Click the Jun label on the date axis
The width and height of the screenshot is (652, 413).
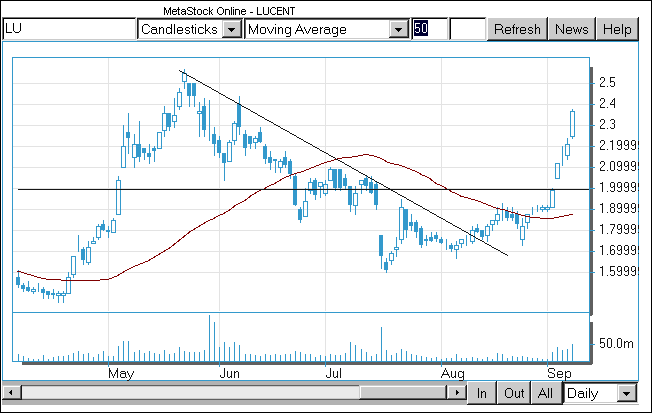(229, 373)
